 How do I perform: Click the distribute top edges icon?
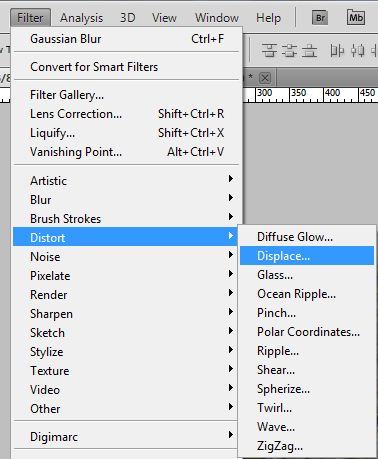269,51
